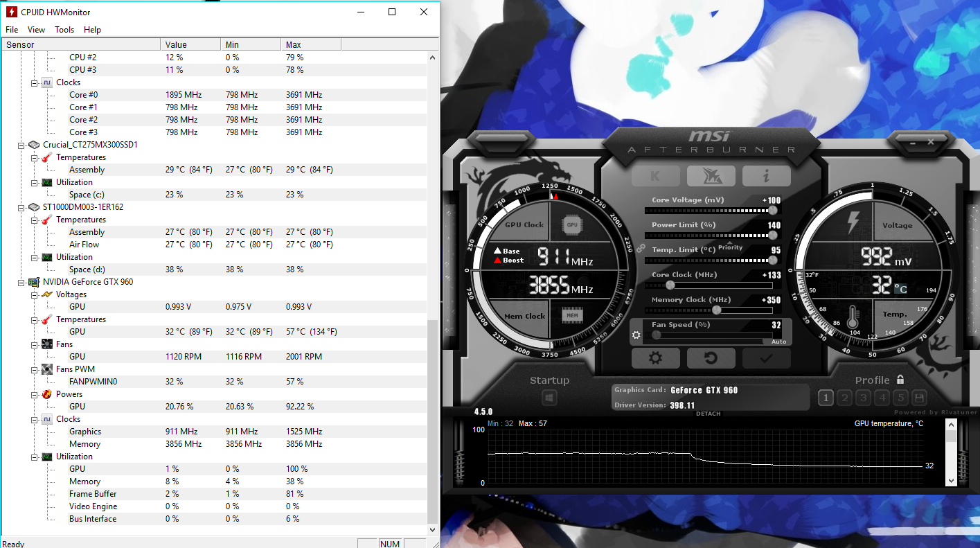Open Afterburner settings with the large gear button

point(655,358)
